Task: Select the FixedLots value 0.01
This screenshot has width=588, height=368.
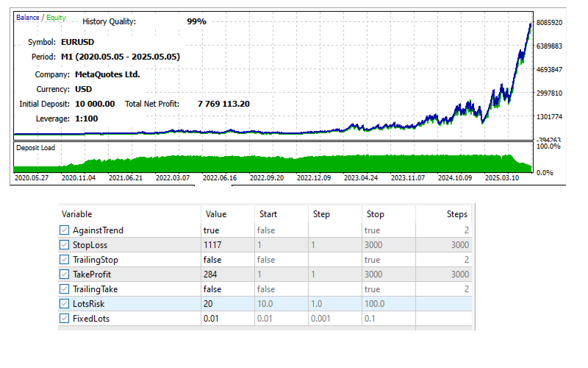Action: pos(211,319)
